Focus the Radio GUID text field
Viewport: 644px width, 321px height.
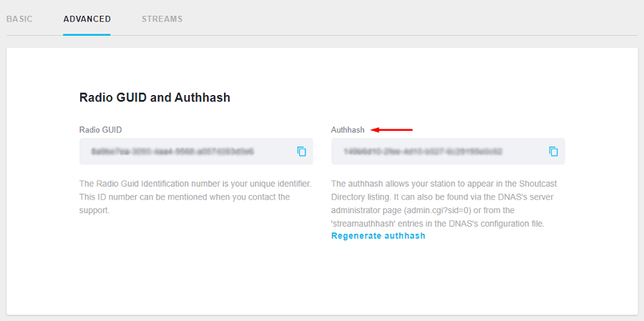tap(186, 152)
